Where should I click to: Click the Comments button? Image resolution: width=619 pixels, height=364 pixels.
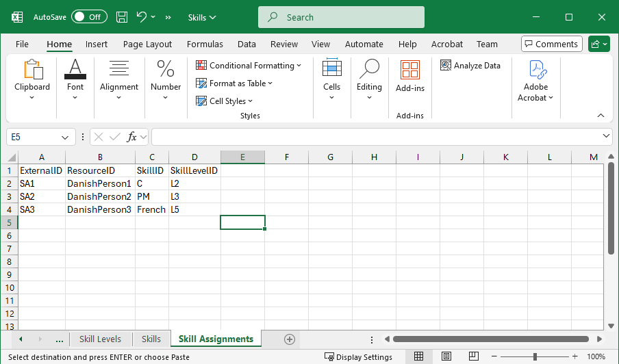[x=551, y=44]
